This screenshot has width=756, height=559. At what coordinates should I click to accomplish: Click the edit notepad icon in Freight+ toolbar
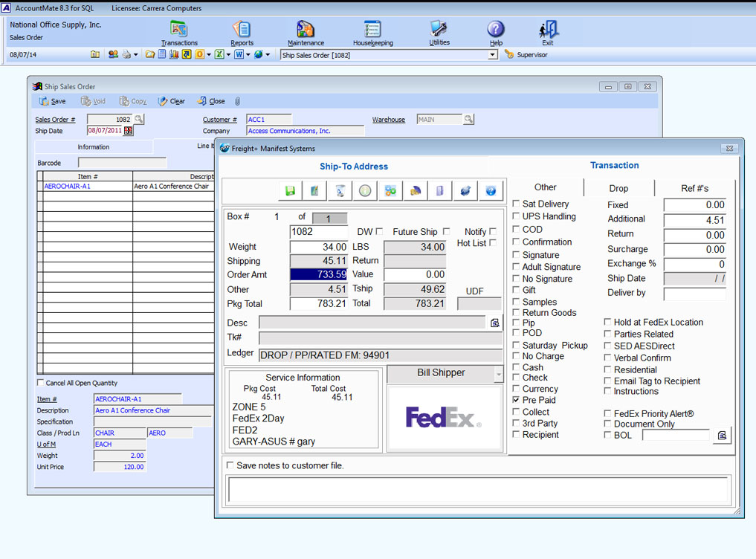tap(315, 191)
